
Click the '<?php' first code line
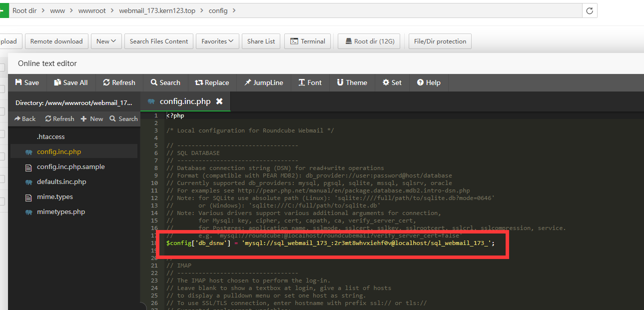click(175, 115)
